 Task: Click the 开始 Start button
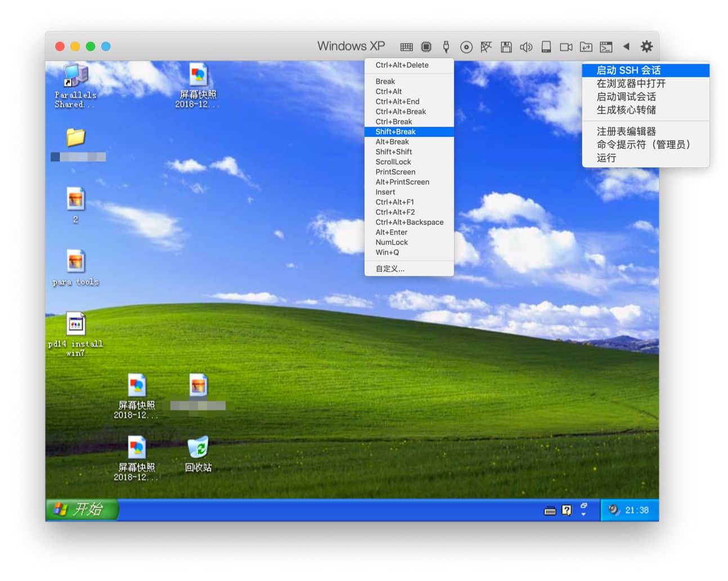pyautogui.click(x=82, y=510)
